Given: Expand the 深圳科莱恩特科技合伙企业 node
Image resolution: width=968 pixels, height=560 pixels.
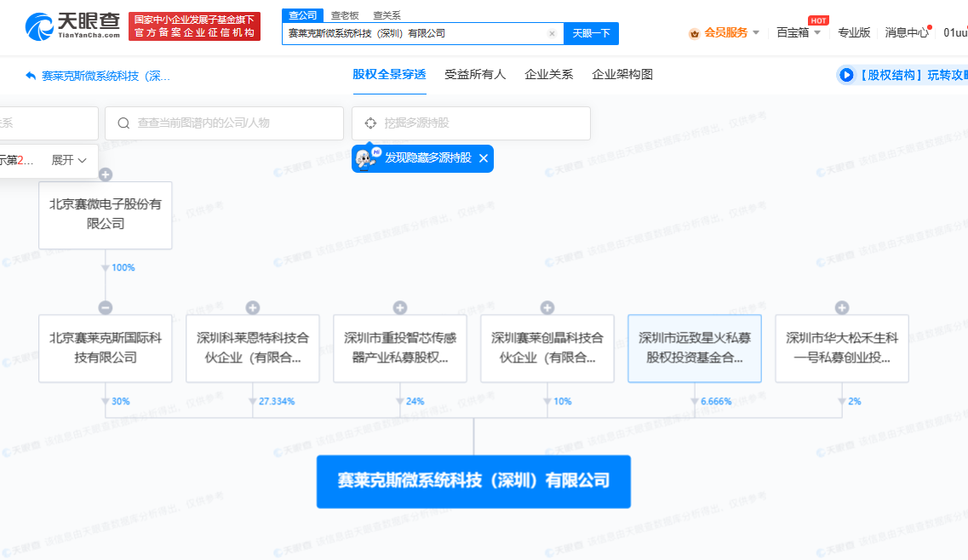Looking at the screenshot, I should pos(253,307).
